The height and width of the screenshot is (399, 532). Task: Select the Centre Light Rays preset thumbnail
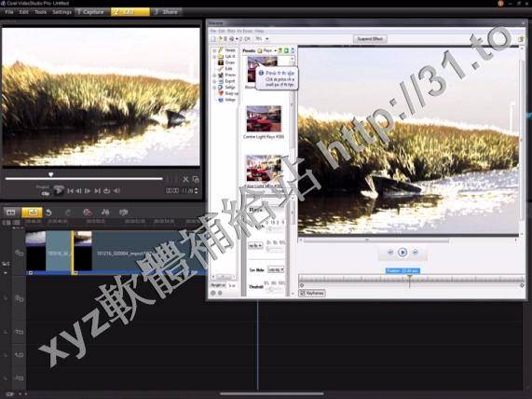pos(264,118)
